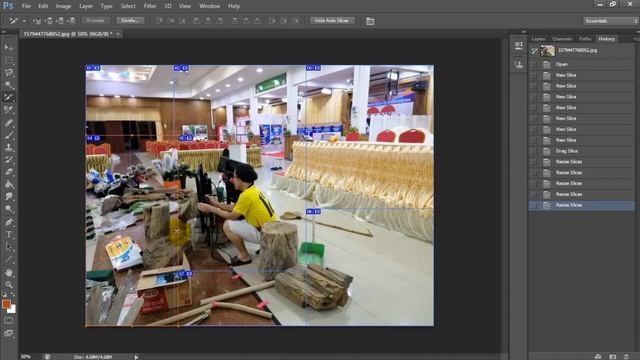Viewport: 640px width, 360px height.
Task: Open the Image menu
Action: pos(63,6)
